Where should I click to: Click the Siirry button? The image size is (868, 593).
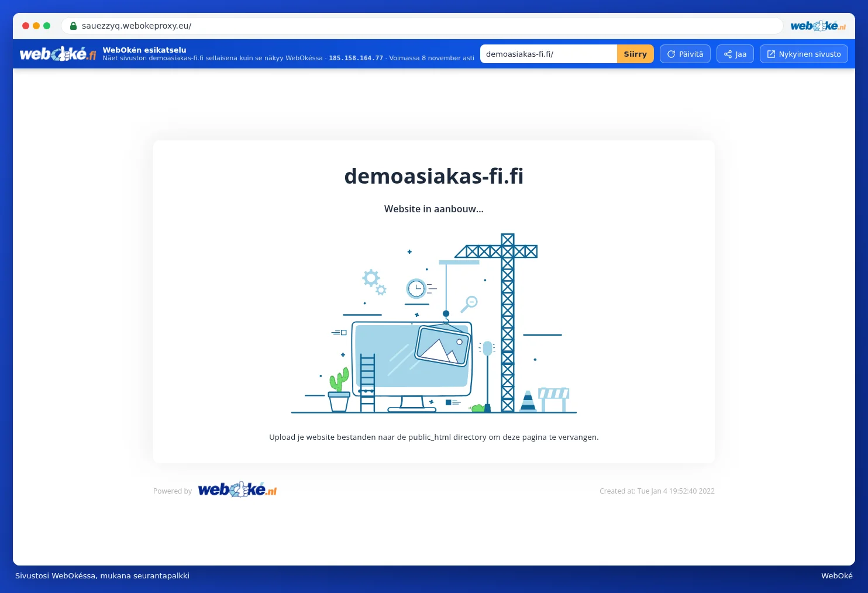click(635, 54)
